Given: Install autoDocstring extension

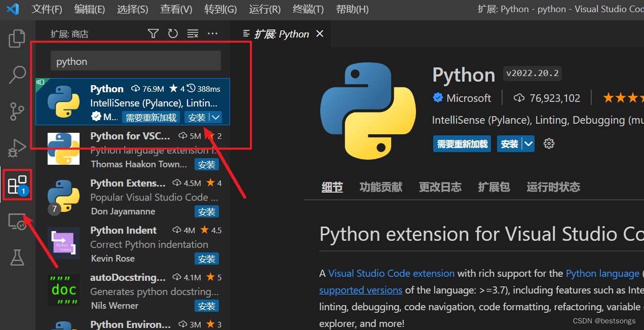Looking at the screenshot, I should click(207, 306).
